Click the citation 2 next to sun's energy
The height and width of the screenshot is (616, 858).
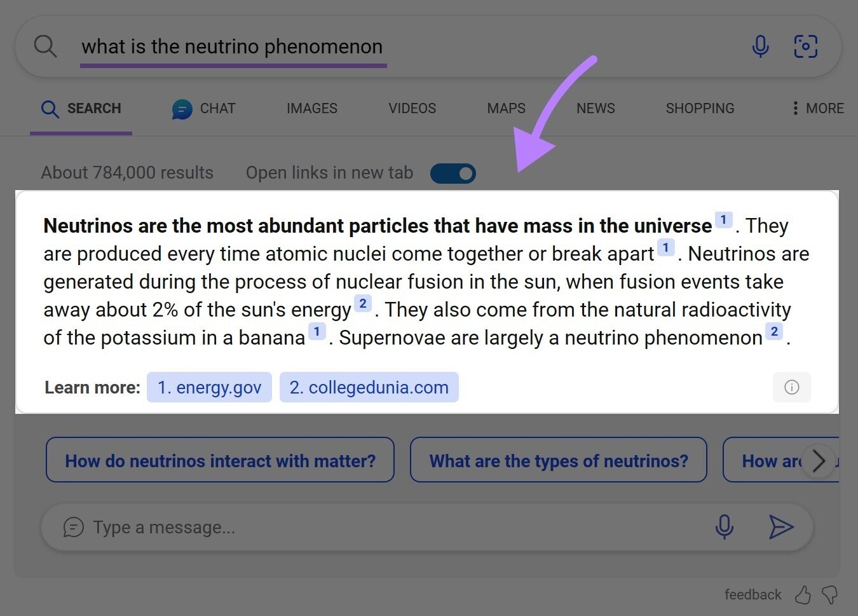363,303
